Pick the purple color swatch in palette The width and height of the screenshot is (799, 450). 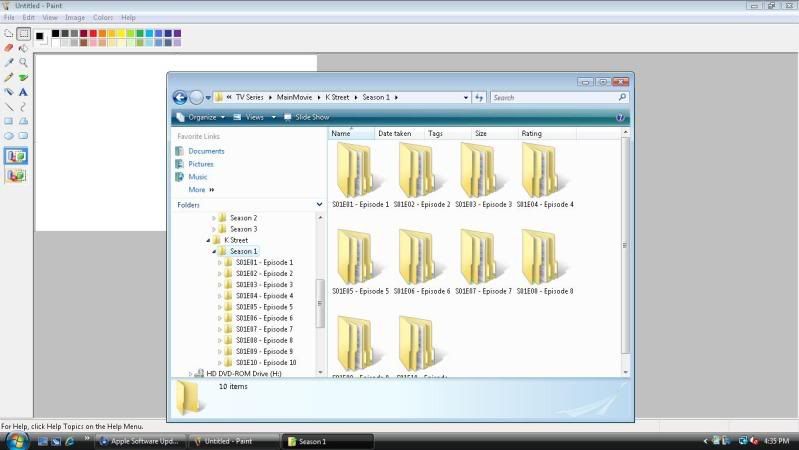pos(177,34)
